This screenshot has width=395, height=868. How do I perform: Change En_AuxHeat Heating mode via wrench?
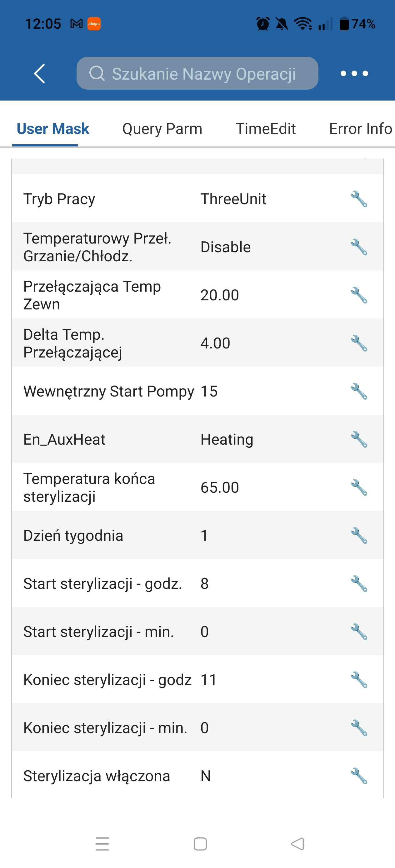tap(359, 439)
